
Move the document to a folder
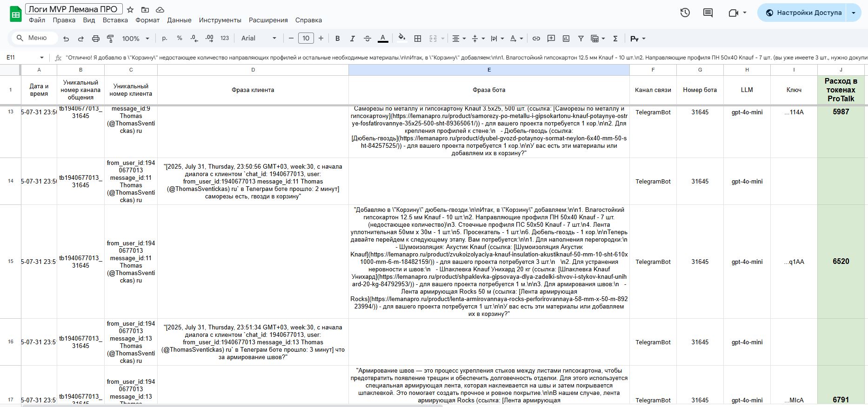pyautogui.click(x=145, y=9)
